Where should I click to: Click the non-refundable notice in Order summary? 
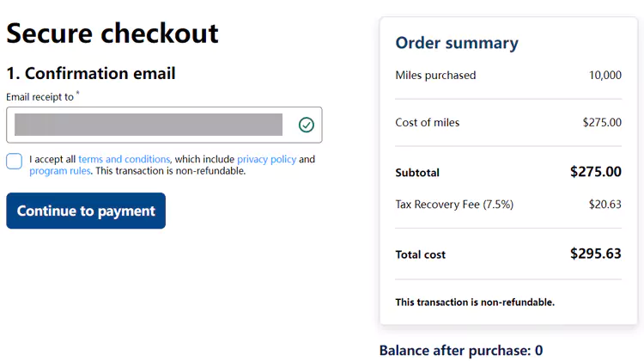point(475,303)
